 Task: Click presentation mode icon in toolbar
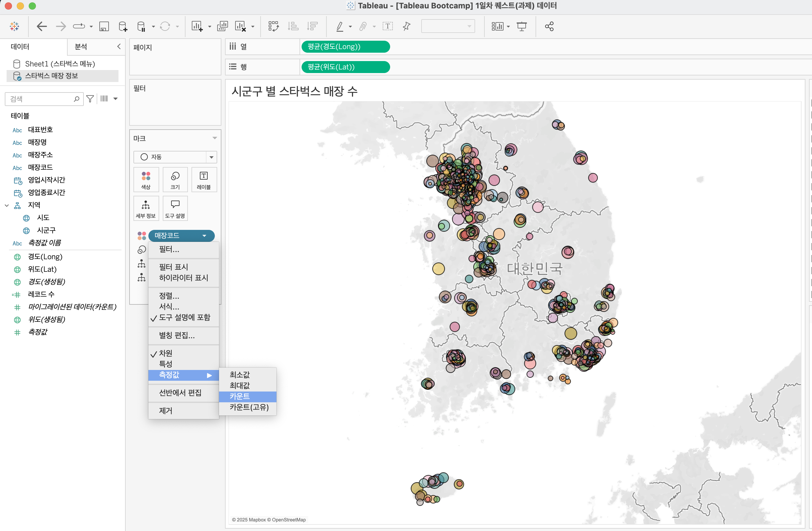pyautogui.click(x=521, y=26)
